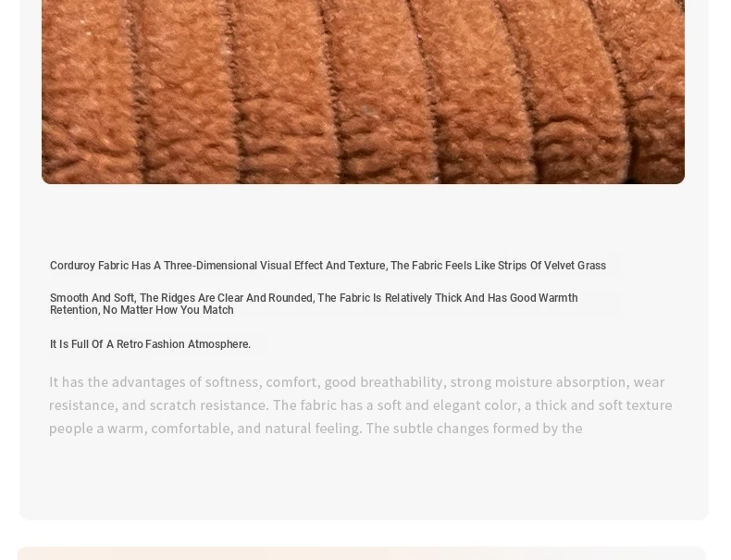731x560 pixels.
Task: Click the peach-colored card below the description panel
Action: (362, 554)
